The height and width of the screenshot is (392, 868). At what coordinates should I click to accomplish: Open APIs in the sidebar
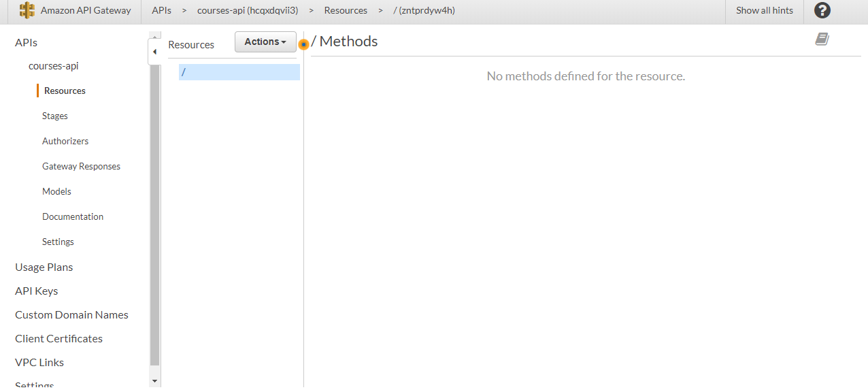(x=26, y=42)
